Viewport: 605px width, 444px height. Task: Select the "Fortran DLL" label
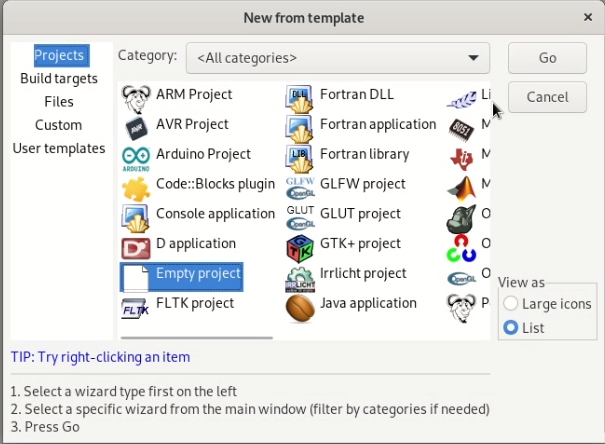click(357, 94)
